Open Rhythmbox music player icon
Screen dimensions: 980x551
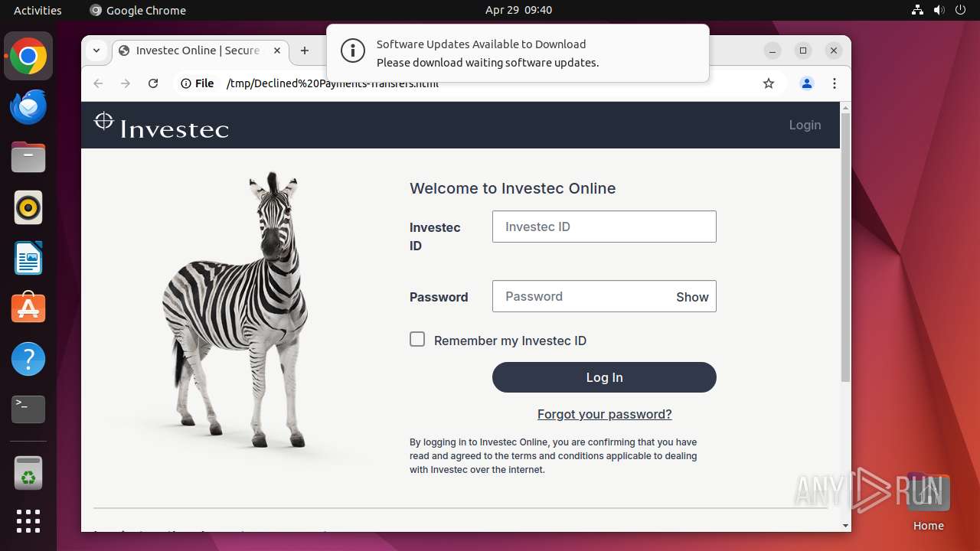point(28,207)
